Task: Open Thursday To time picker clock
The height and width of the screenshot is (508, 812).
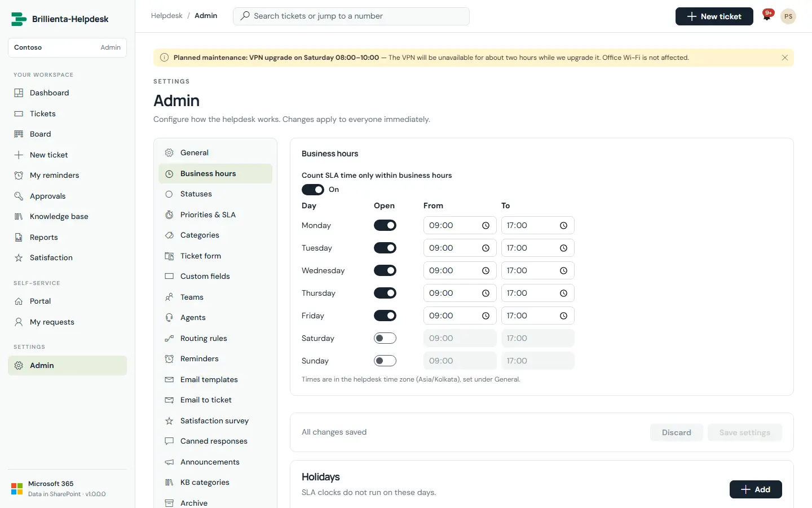Action: (x=563, y=293)
